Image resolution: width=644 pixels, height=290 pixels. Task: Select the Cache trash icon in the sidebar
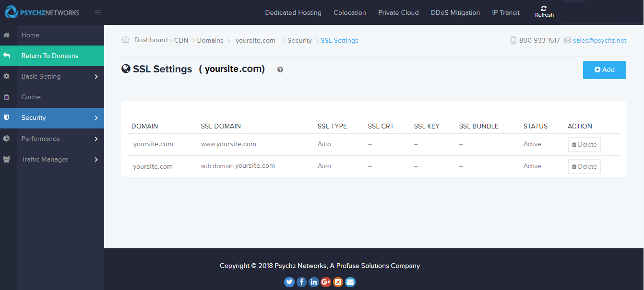coord(8,97)
